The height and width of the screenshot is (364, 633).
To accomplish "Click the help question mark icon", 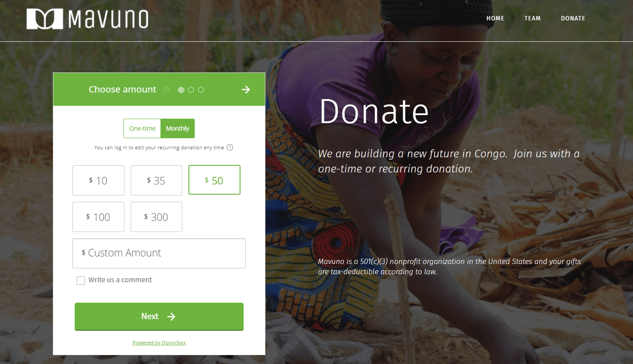I will click(230, 148).
